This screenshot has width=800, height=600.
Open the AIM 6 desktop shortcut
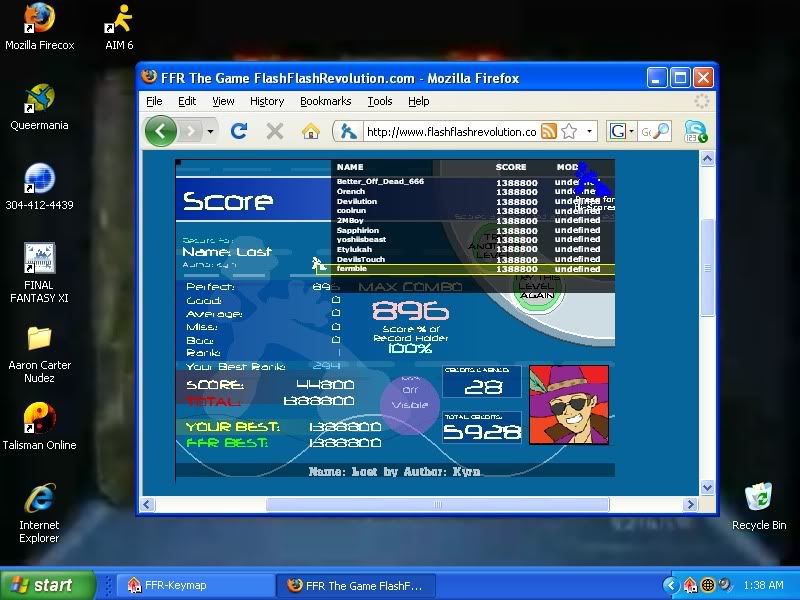(119, 27)
